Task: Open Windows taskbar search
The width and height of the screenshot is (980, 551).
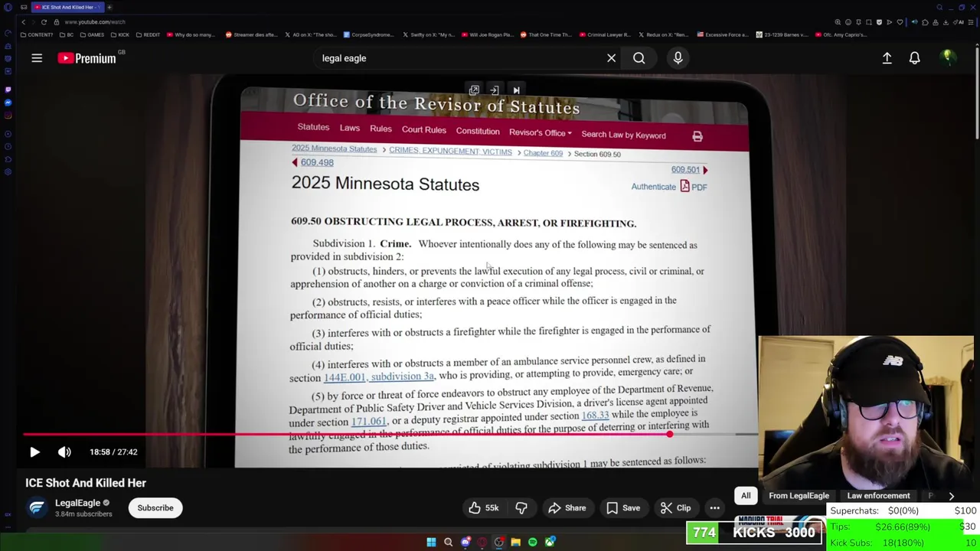Action: (x=448, y=543)
